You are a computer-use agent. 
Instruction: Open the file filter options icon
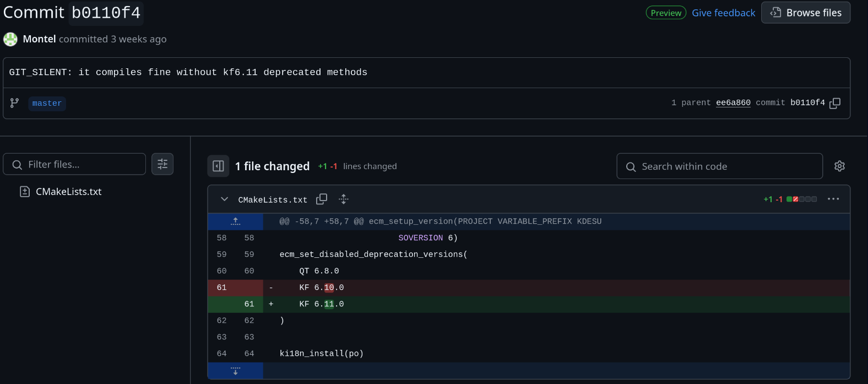(x=162, y=164)
